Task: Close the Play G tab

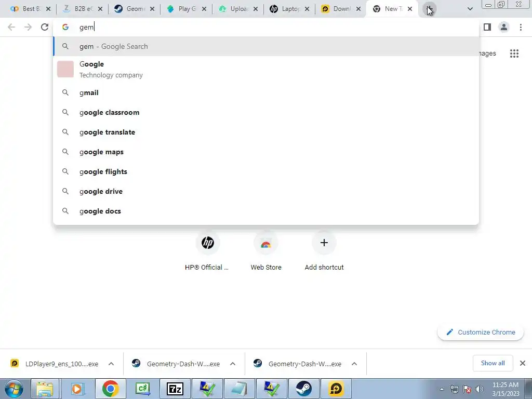Action: coord(204,9)
